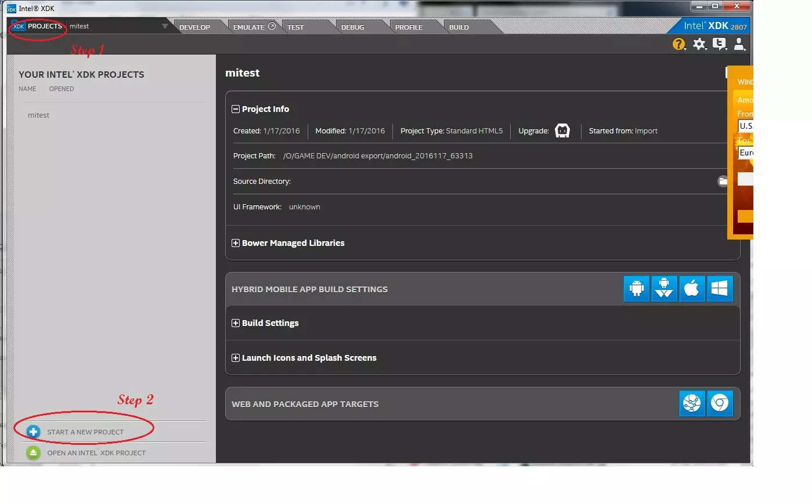
Task: Click the Intel XDK 2807 version label
Action: 715,26
